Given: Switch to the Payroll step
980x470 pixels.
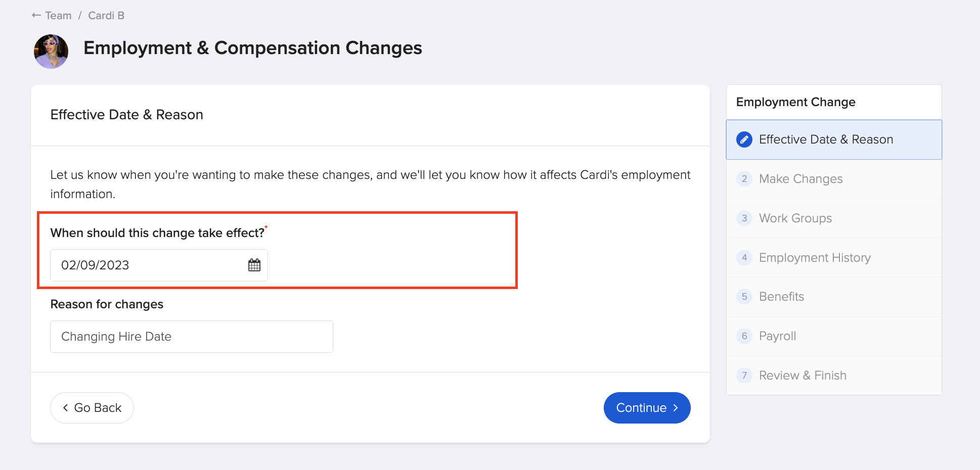Looking at the screenshot, I should [777, 336].
